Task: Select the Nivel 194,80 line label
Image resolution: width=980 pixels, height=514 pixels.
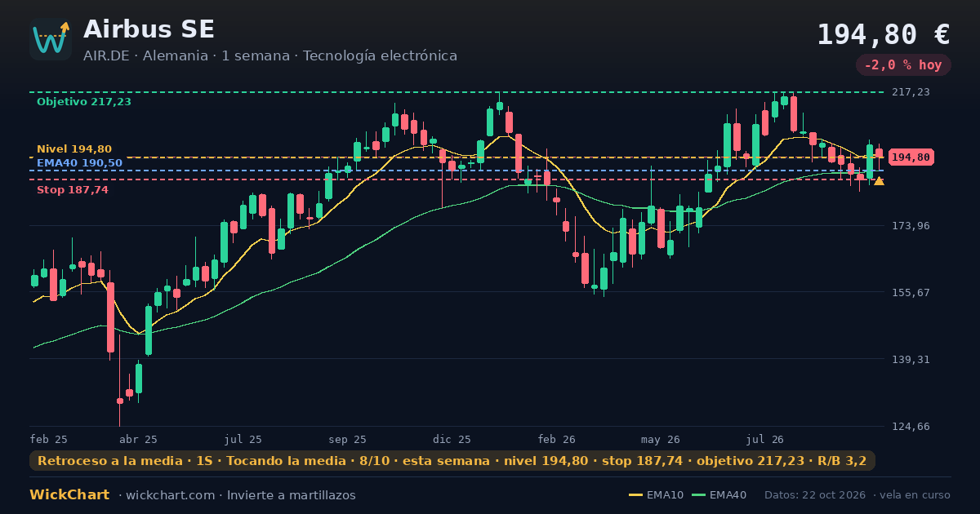Action: pos(74,149)
